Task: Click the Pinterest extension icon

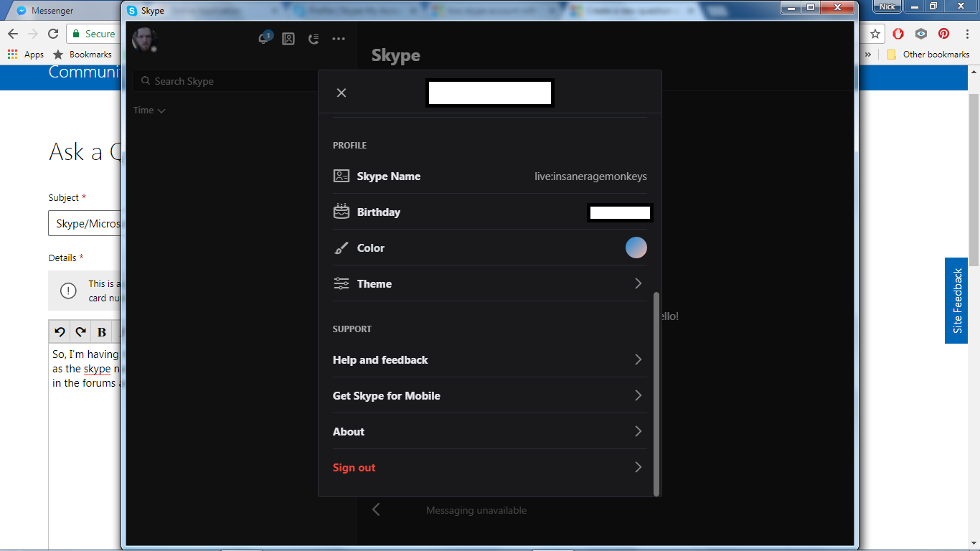Action: click(944, 34)
